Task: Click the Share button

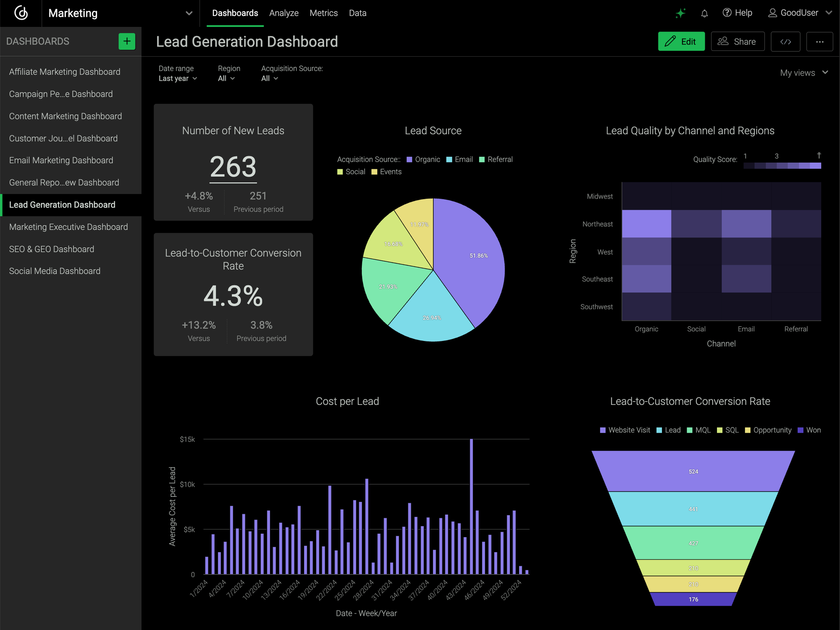Action: (738, 41)
